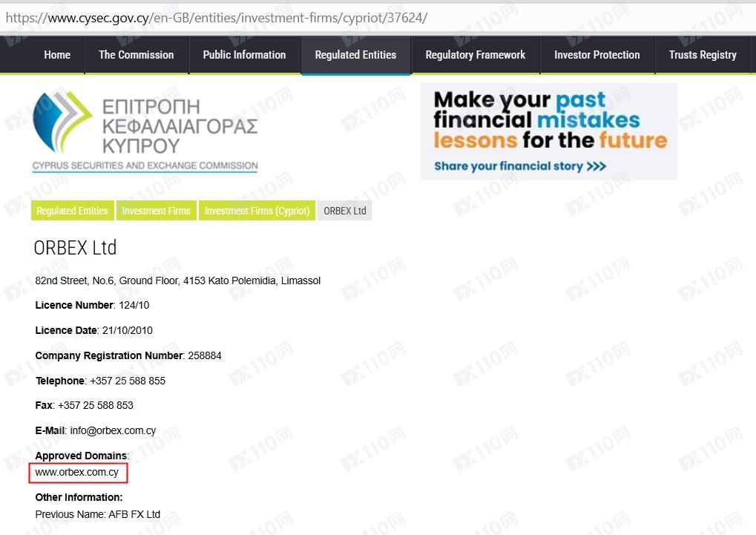Open the Public Information menu
Image resolution: width=756 pixels, height=535 pixels.
244,55
